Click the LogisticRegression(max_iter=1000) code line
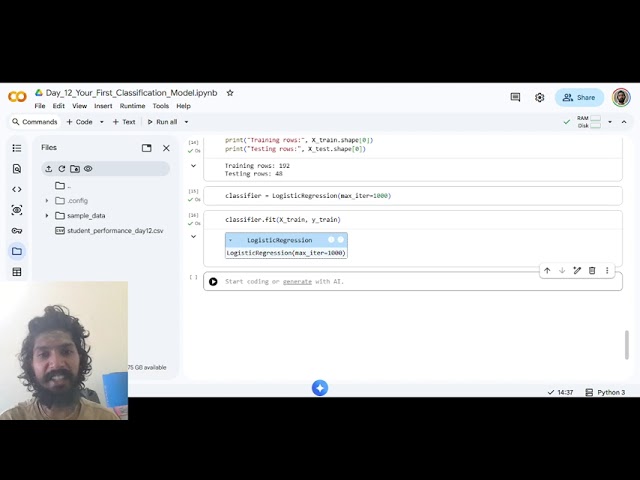 click(308, 196)
